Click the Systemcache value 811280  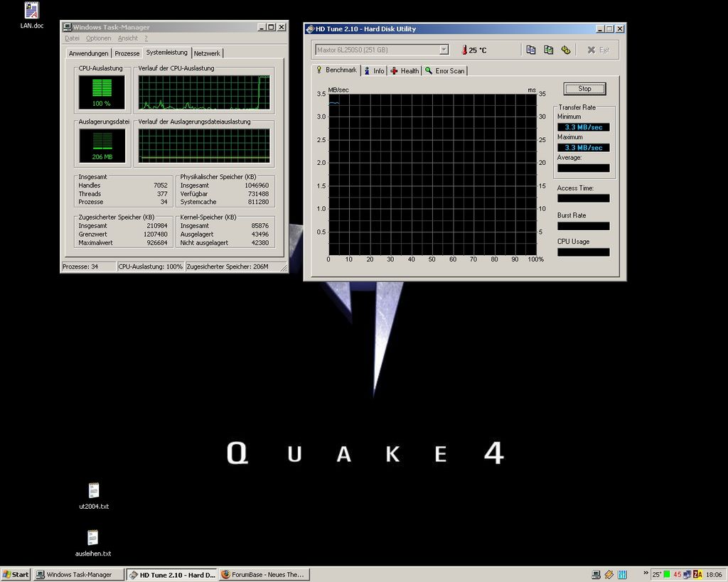257,202
